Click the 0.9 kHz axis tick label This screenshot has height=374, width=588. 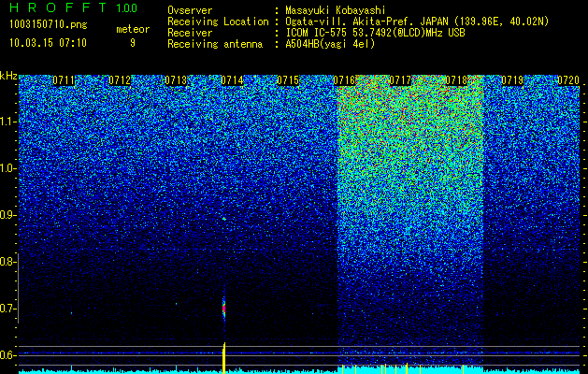pyautogui.click(x=7, y=215)
